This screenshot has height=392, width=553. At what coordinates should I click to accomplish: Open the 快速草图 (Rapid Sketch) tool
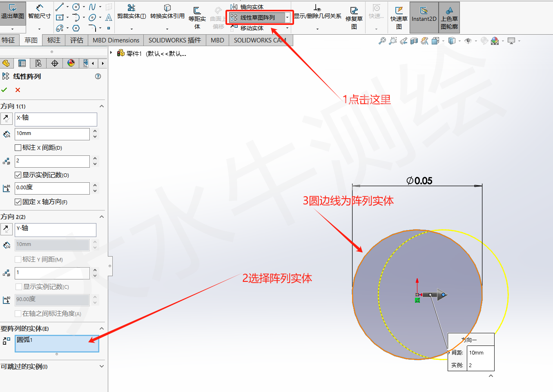(398, 16)
